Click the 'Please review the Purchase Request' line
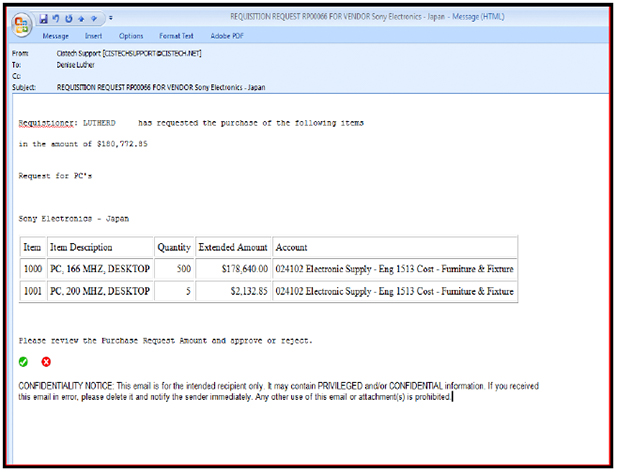This screenshot has width=617, height=473. [x=165, y=341]
